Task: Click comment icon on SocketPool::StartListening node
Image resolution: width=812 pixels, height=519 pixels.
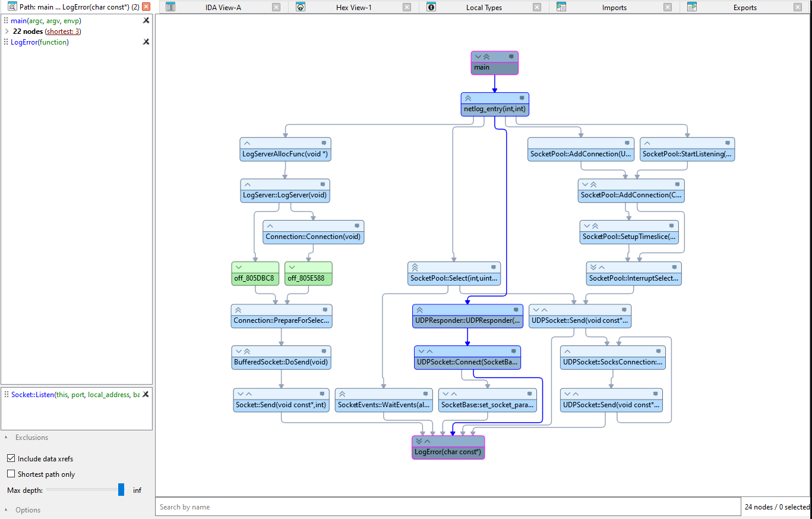Action: [727, 143]
